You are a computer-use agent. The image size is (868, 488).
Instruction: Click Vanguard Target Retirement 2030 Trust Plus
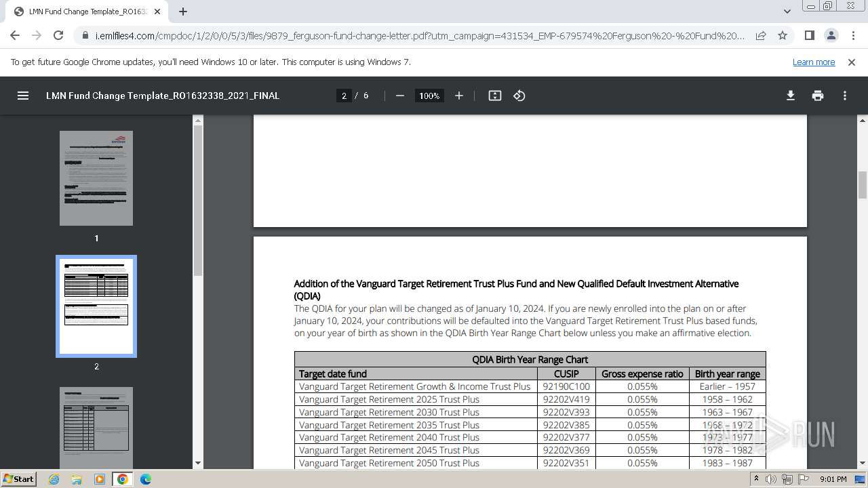click(389, 412)
